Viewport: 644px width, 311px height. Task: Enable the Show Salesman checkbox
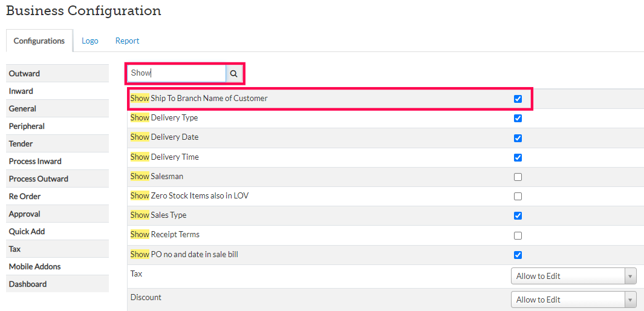click(518, 177)
